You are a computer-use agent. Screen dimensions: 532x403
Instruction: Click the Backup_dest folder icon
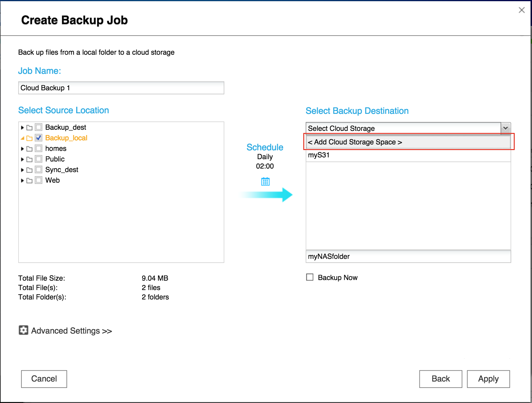click(x=29, y=128)
